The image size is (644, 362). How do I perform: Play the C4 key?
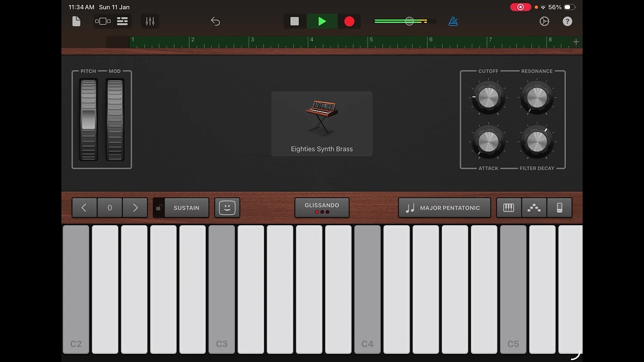coord(368,290)
